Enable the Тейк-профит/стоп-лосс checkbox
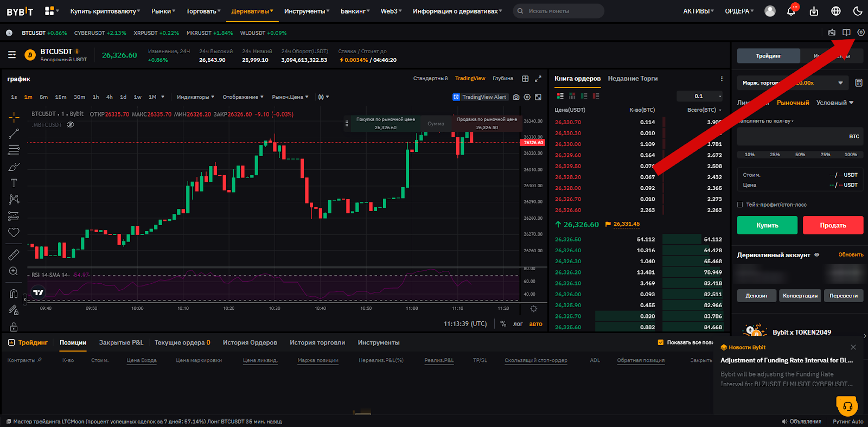Image resolution: width=868 pixels, height=427 pixels. [x=740, y=205]
